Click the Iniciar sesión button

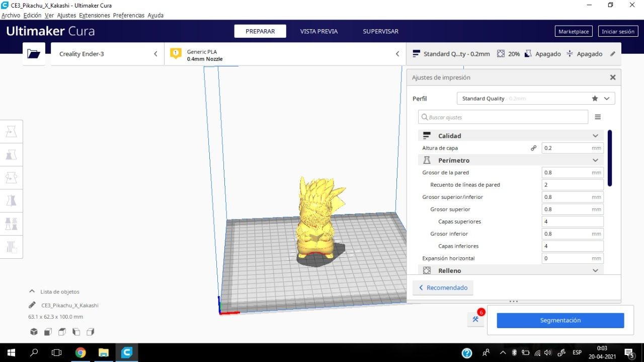point(618,31)
